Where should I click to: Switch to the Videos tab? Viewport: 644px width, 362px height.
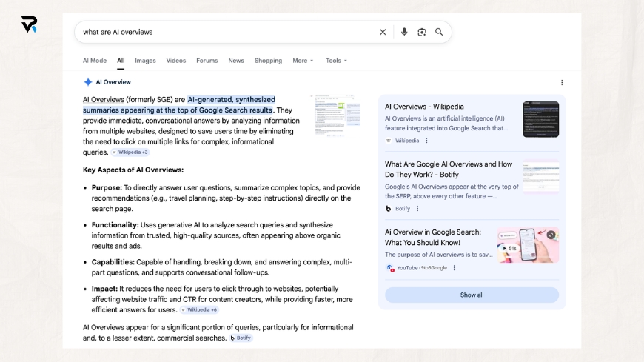pyautogui.click(x=175, y=61)
